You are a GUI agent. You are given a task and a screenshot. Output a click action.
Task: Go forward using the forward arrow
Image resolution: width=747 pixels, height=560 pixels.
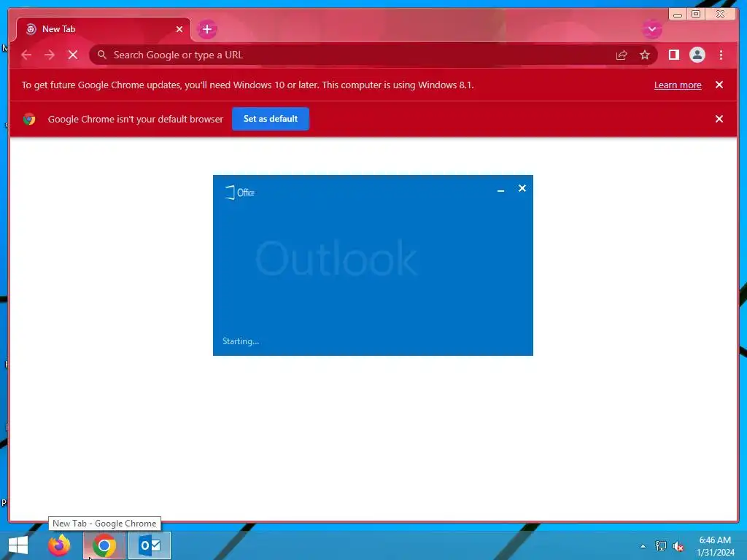click(50, 55)
